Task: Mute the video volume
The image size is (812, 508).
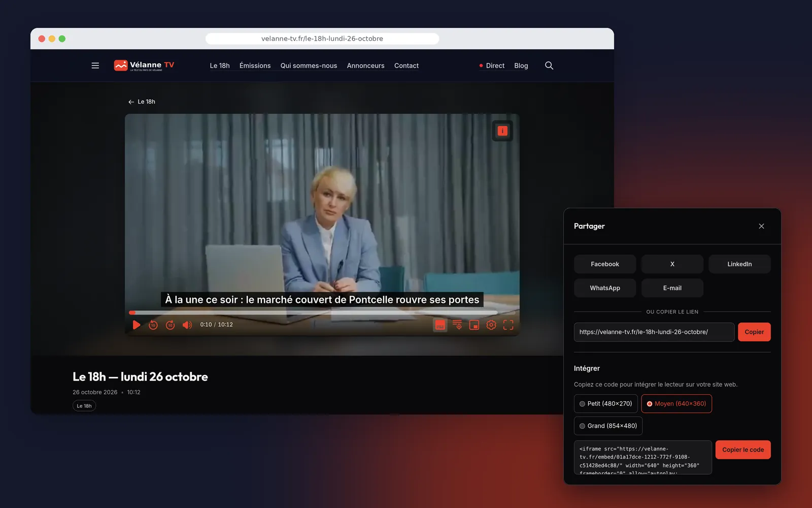Action: (x=187, y=325)
